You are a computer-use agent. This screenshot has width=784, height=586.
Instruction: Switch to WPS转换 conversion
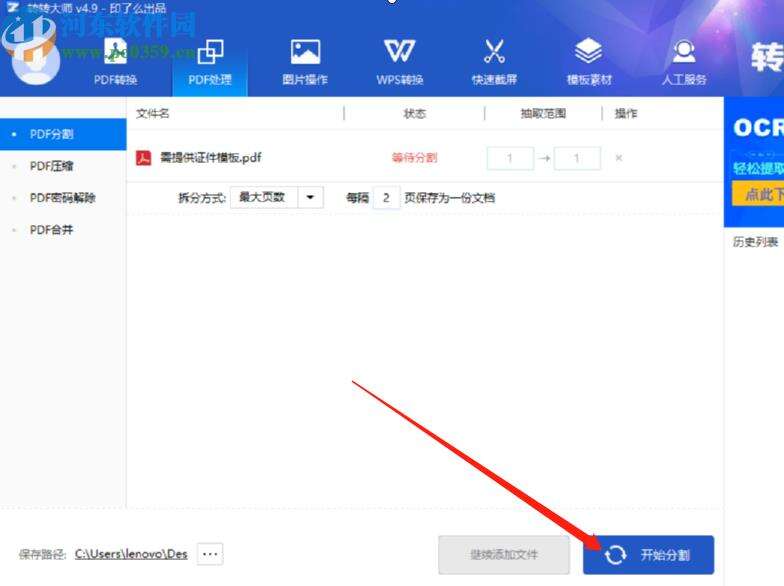[x=400, y=61]
